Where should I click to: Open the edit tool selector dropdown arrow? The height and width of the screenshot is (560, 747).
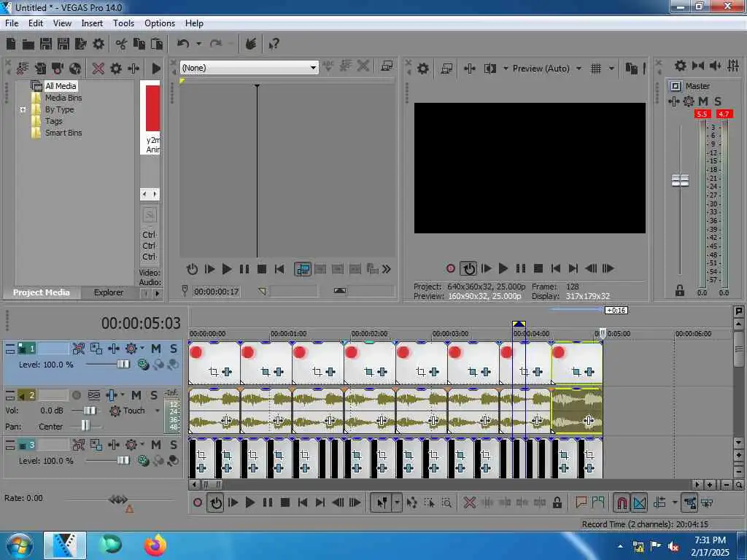click(x=397, y=502)
